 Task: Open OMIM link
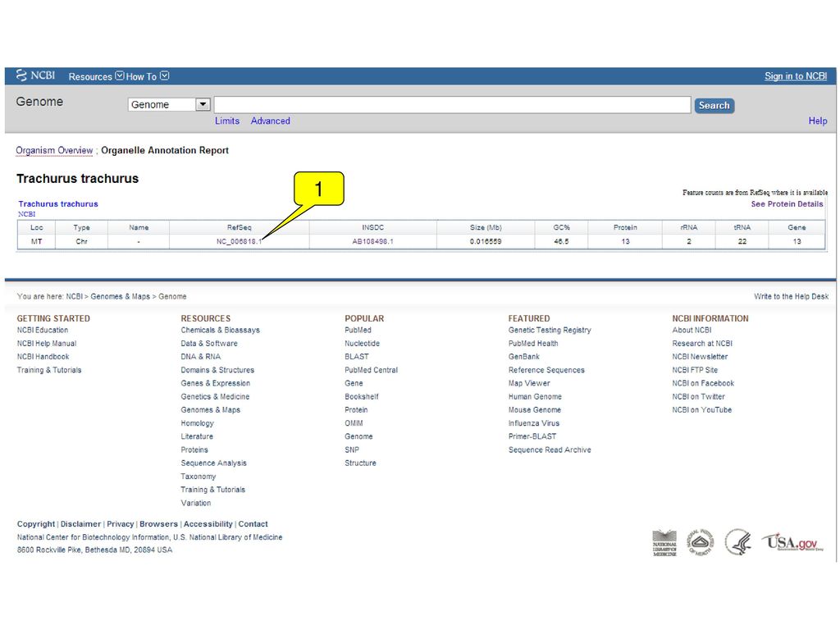click(x=354, y=423)
